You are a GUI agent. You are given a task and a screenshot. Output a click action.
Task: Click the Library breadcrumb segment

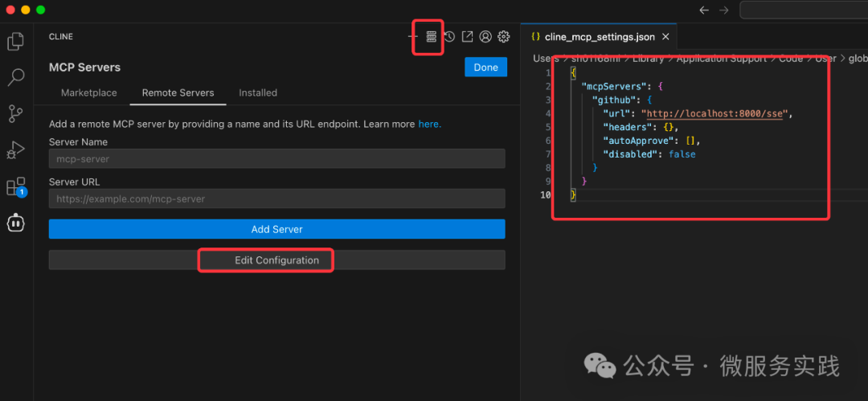(x=649, y=59)
